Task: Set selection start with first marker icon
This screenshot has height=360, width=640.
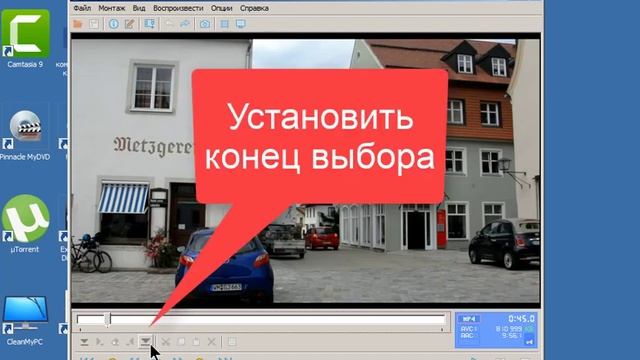Action: [x=84, y=342]
